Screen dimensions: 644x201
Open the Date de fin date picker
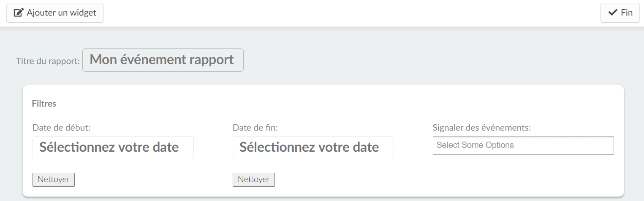click(313, 147)
